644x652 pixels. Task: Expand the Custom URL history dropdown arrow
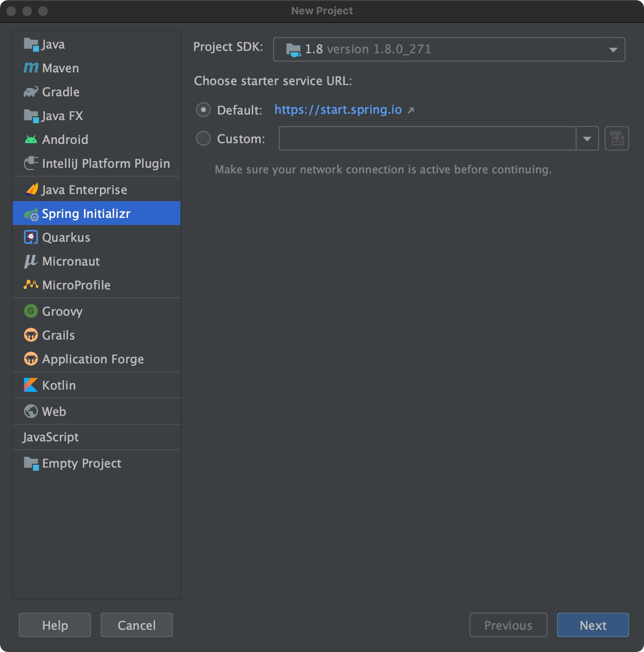(587, 138)
